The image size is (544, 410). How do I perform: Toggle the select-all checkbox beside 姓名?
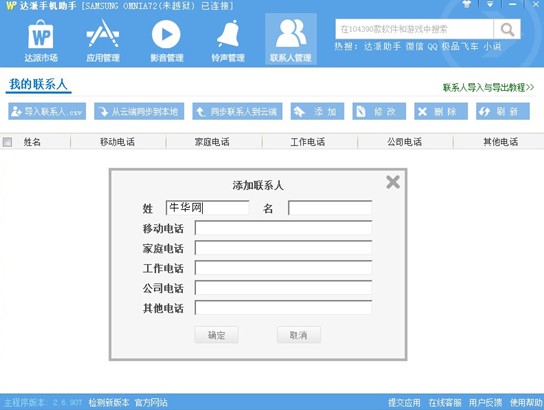pos(7,142)
